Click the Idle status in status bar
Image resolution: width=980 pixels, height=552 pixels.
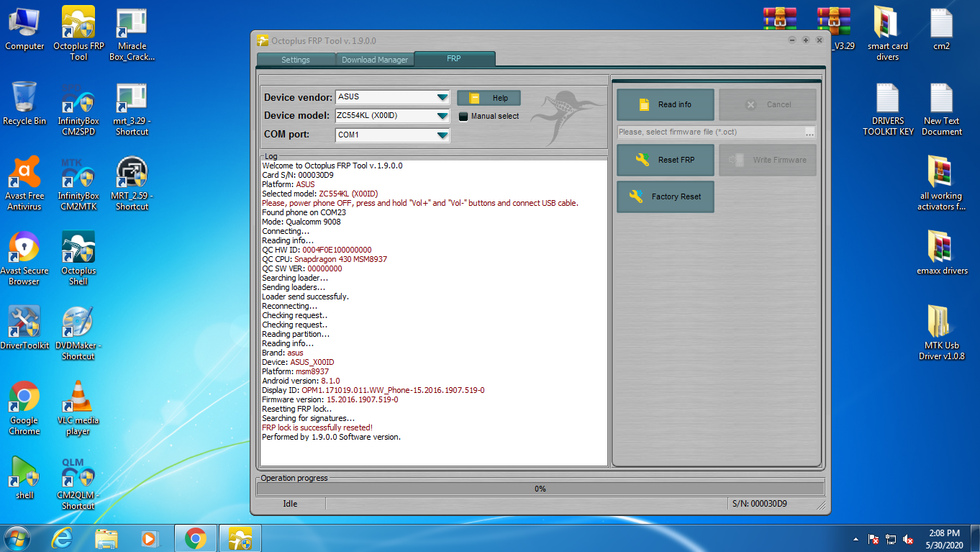coord(290,504)
